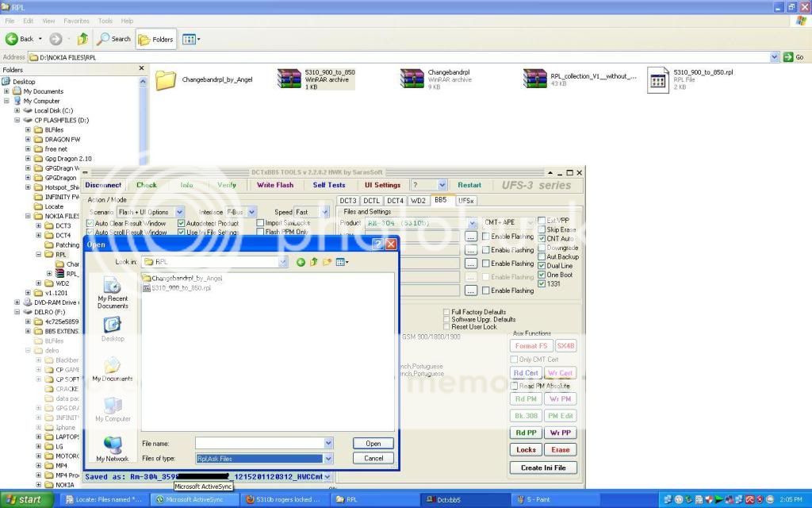The width and height of the screenshot is (812, 508).
Task: Uncheck the One Boot checkbox
Action: coord(542,275)
